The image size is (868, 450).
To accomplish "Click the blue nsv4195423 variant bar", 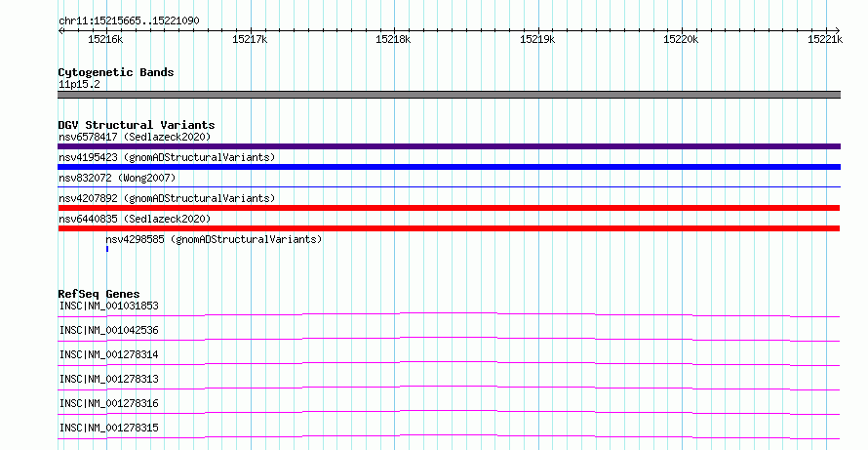I will (x=449, y=167).
